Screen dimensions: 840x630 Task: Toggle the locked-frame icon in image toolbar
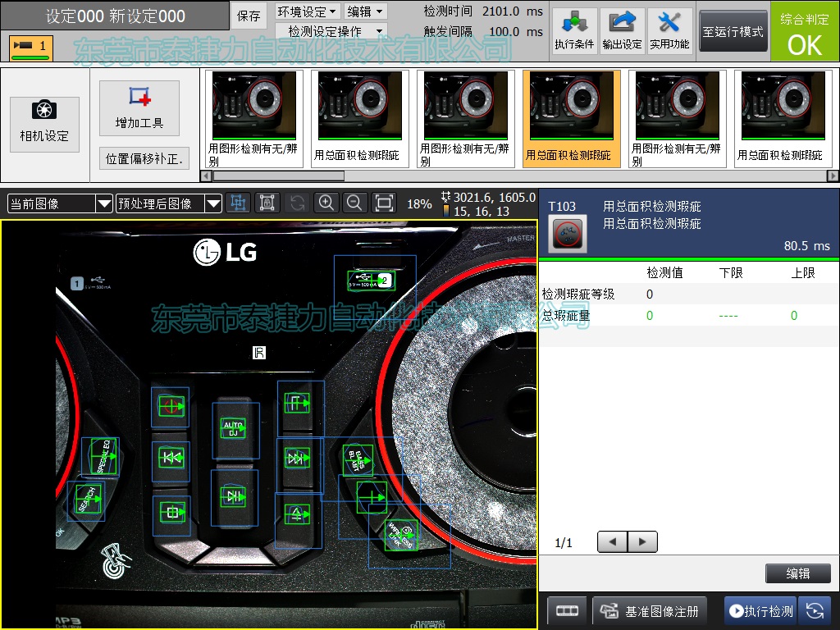click(267, 203)
